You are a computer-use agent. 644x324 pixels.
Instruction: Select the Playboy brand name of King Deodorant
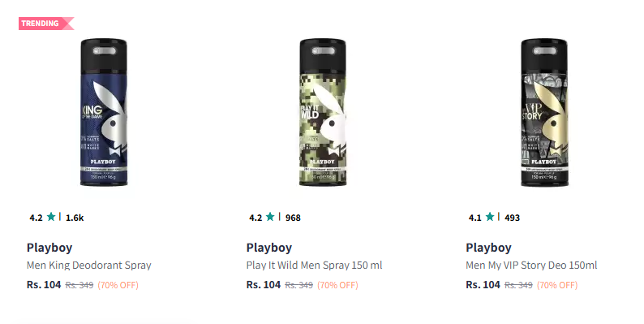pyautogui.click(x=49, y=248)
